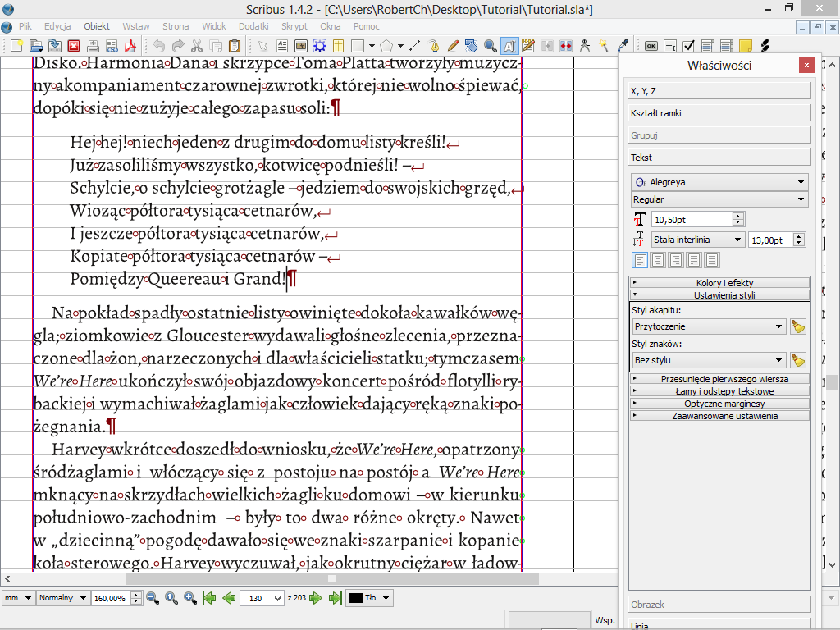Select the Text Frame tool
Screen dimensions: 840x630
coord(281,46)
